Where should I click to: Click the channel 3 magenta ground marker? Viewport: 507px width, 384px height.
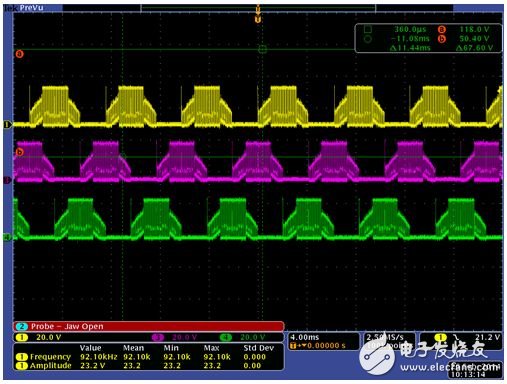click(x=7, y=180)
